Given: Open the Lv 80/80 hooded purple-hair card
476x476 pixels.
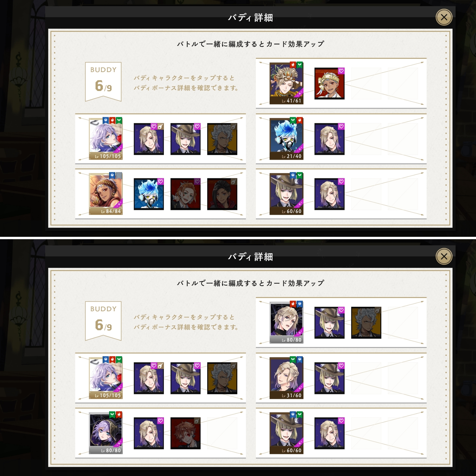Looking at the screenshot, I should tap(106, 433).
